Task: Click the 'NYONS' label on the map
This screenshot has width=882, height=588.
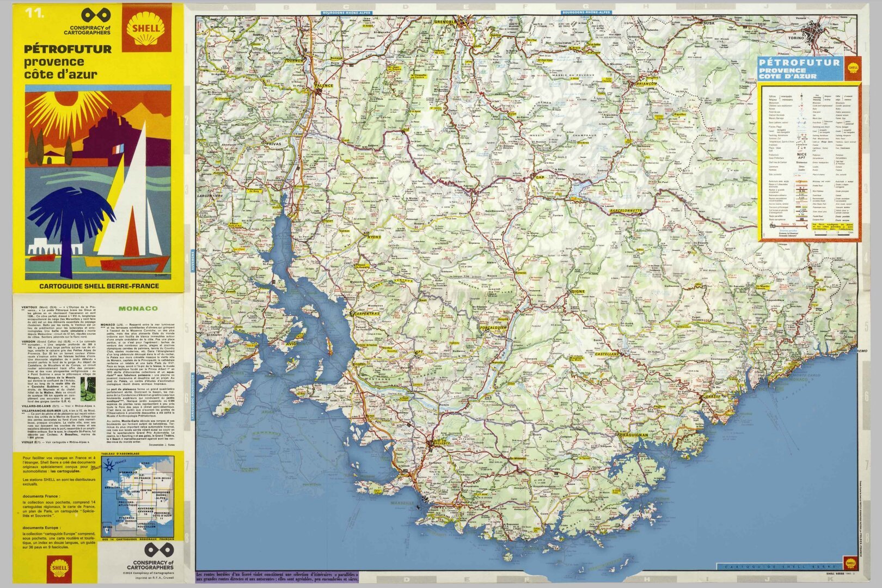Action: pos(374,237)
